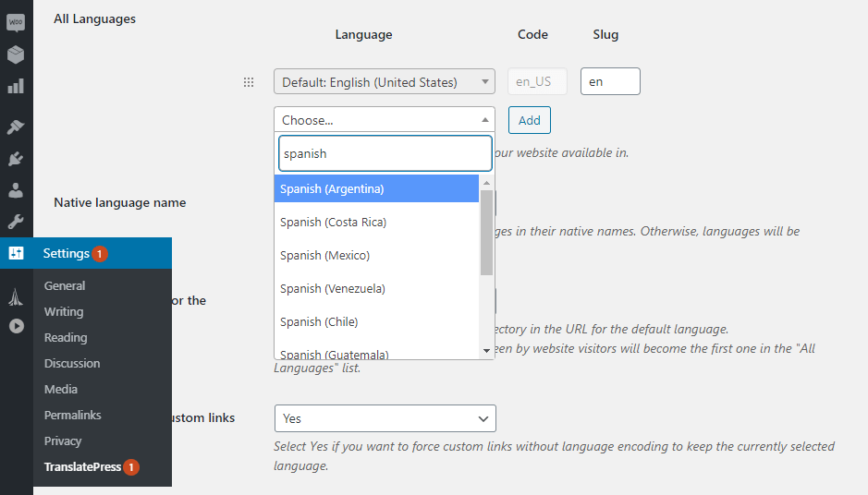
Task: Click the en slug input field
Action: pyautogui.click(x=610, y=81)
